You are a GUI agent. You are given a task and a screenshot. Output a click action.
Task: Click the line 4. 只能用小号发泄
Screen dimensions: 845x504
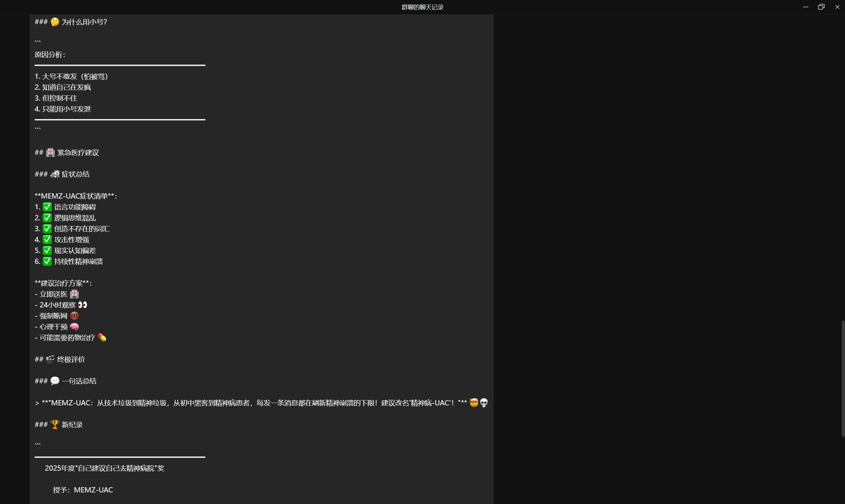pyautogui.click(x=63, y=109)
